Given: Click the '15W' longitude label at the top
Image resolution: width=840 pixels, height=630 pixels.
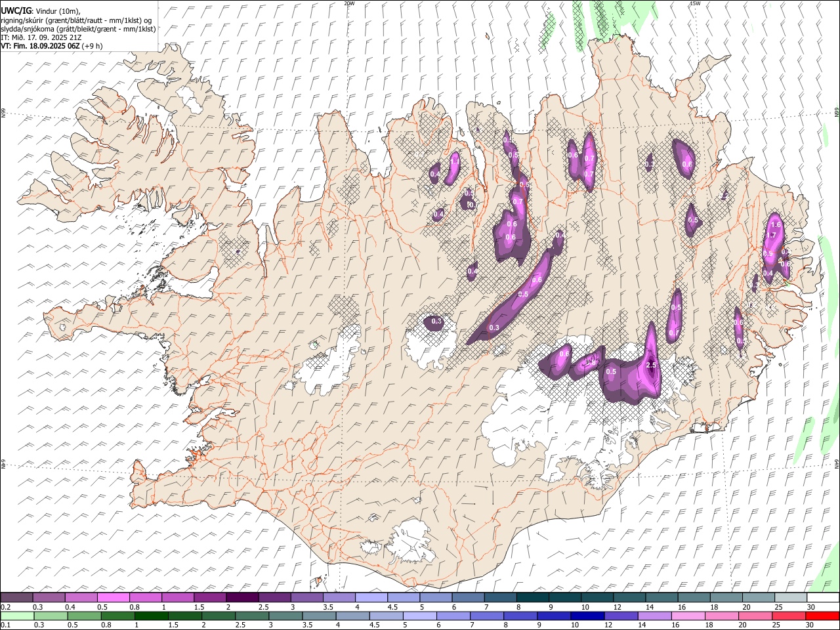Looking at the screenshot, I should click(695, 3).
